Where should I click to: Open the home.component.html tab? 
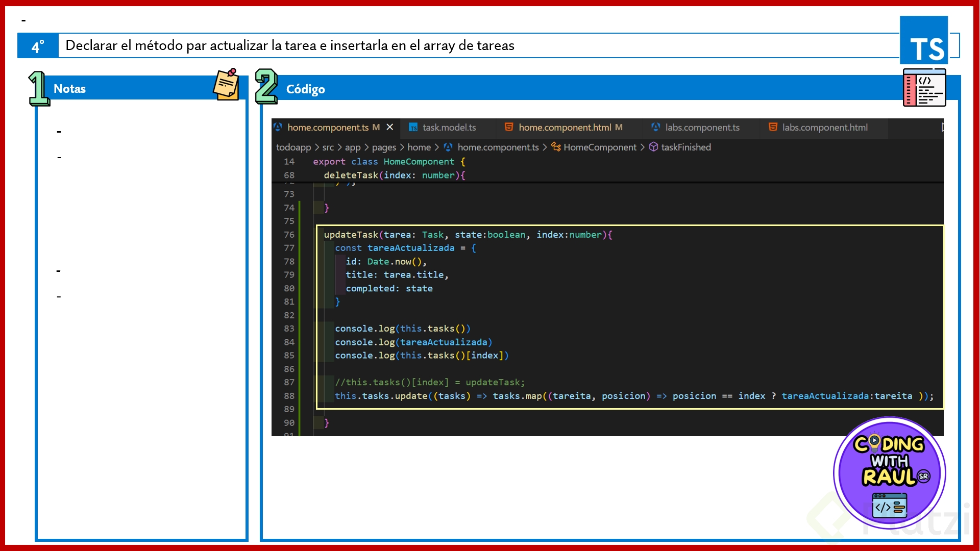[x=565, y=128]
